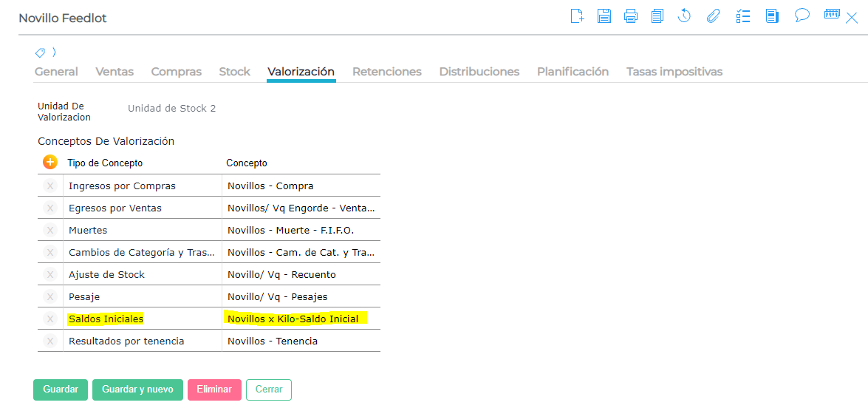Click the Novillos/ Vq Engorde - Venta cell
The image size is (868, 408).
tap(301, 208)
